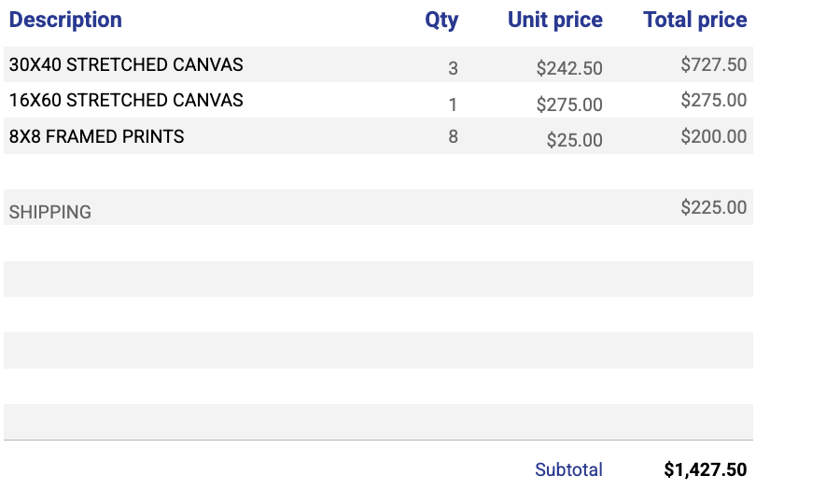This screenshot has height=504, width=840.
Task: Click the Subtotal label
Action: point(568,469)
